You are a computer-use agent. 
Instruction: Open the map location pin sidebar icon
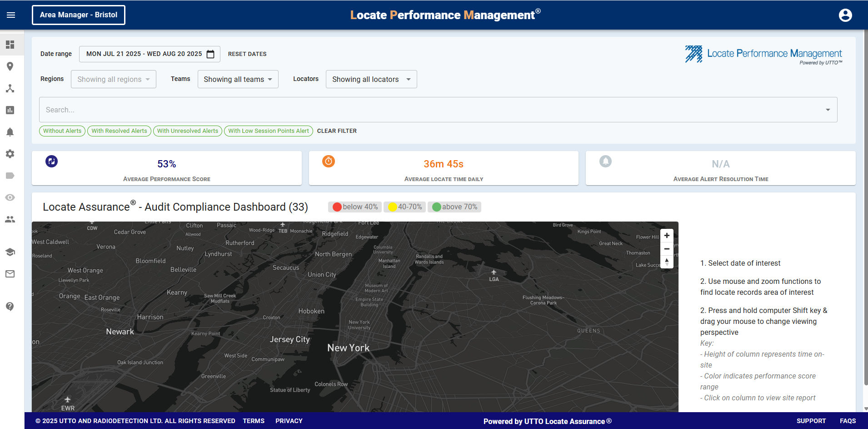point(10,66)
